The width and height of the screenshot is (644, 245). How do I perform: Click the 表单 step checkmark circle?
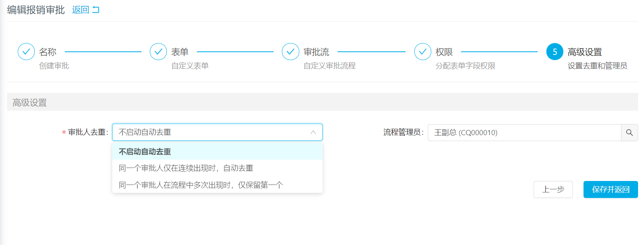tap(158, 52)
